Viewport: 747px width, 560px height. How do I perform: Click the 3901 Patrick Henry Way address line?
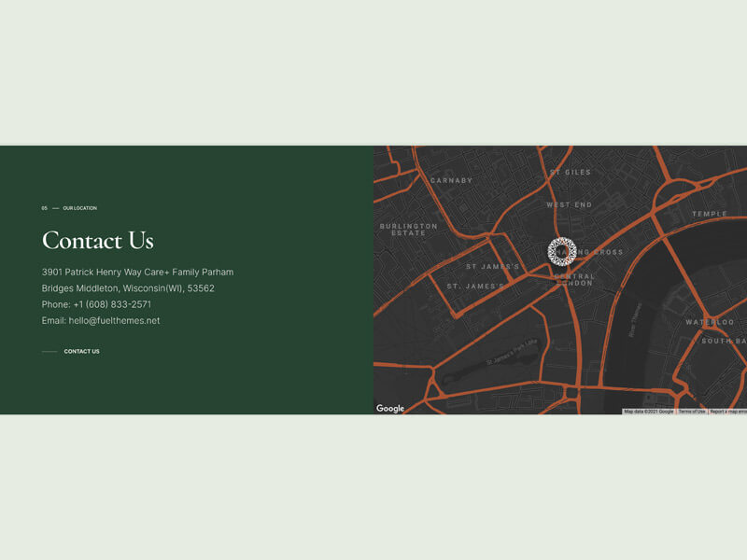(x=137, y=272)
